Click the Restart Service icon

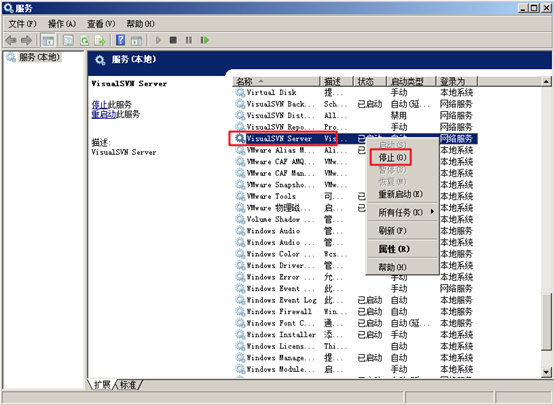[x=205, y=40]
